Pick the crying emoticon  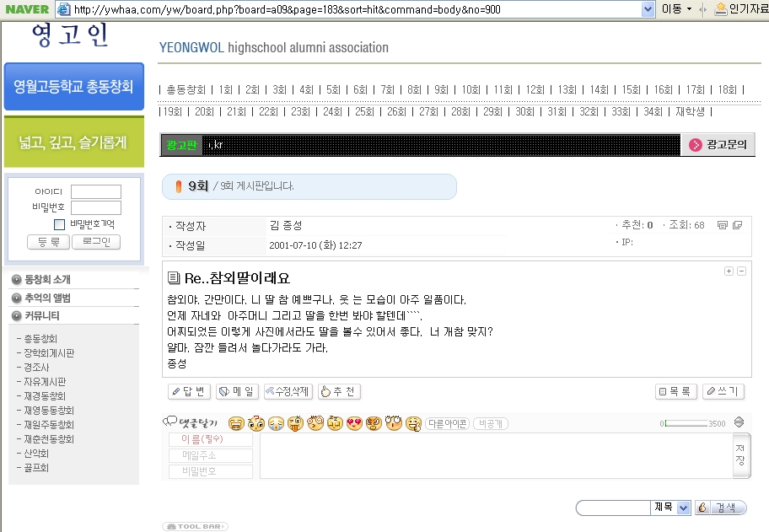click(276, 423)
